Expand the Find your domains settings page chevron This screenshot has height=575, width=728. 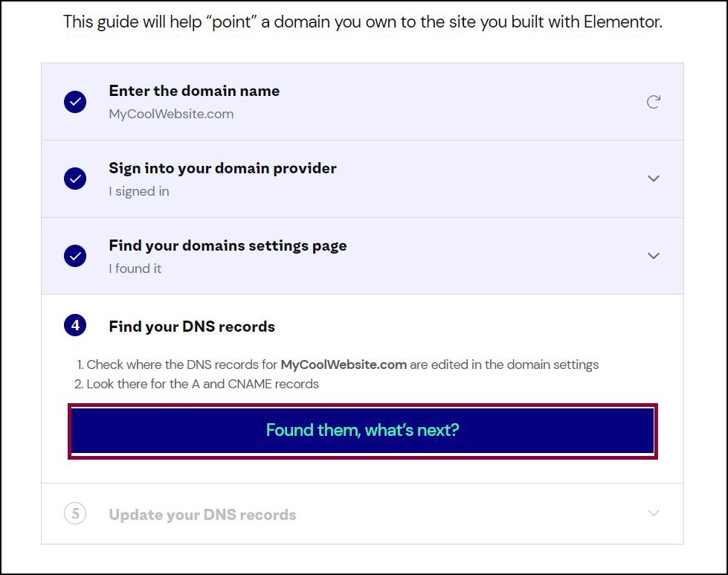point(653,256)
